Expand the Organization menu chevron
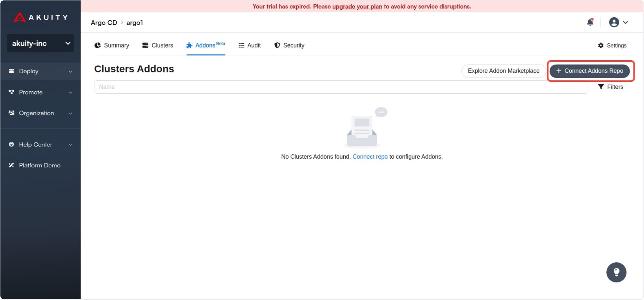Image resolution: width=644 pixels, height=300 pixels. click(70, 113)
